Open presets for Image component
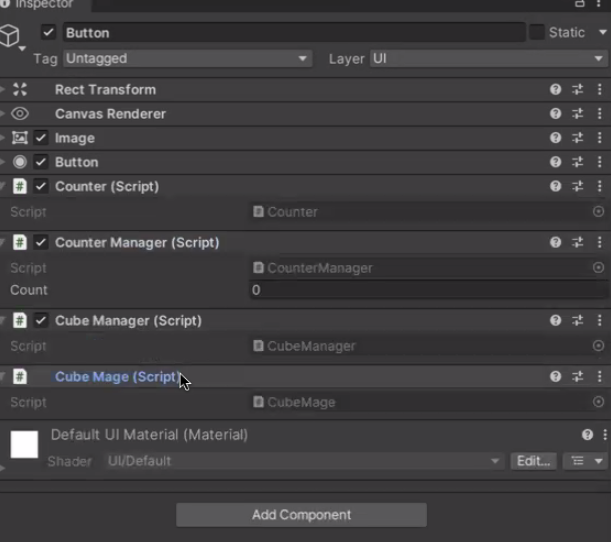Viewport: 611px width, 542px height. tap(577, 138)
